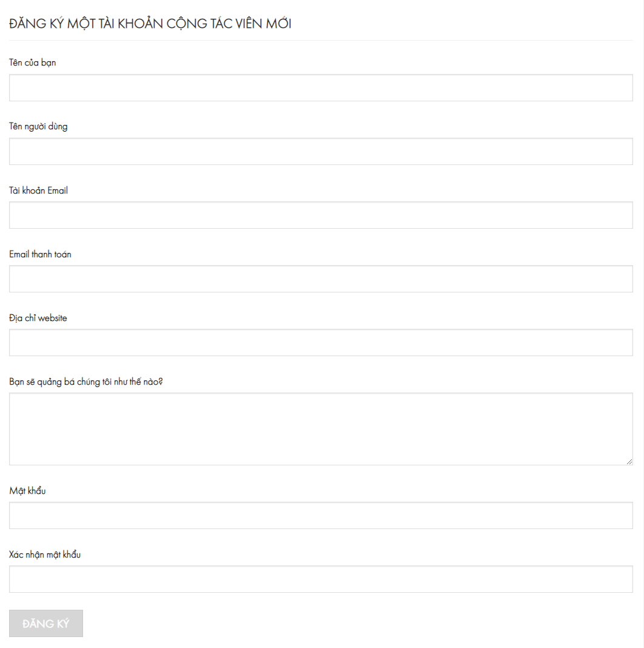This screenshot has height=648, width=644.
Task: Click the 'Mật khẩu' label text
Action: click(x=27, y=491)
